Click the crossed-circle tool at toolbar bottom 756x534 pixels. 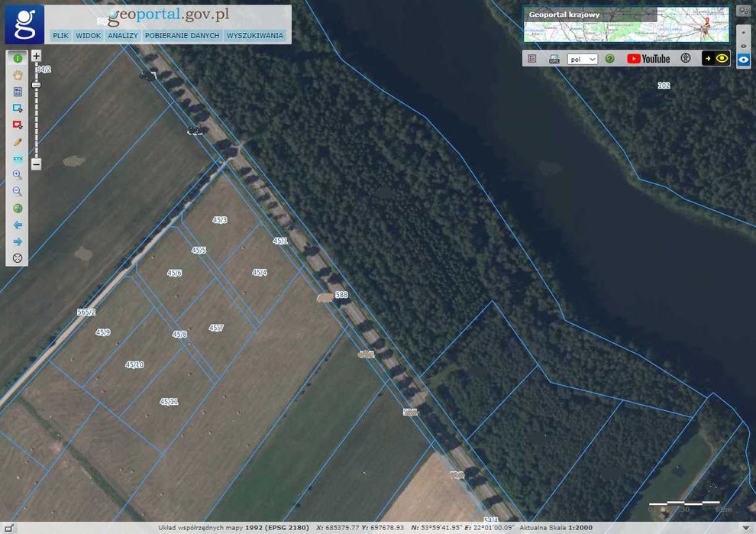click(x=18, y=258)
